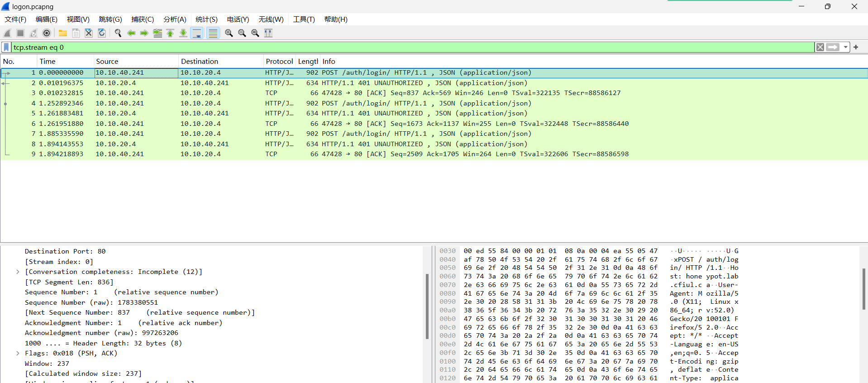
Task: Open the 捕获(C) menu
Action: click(143, 19)
